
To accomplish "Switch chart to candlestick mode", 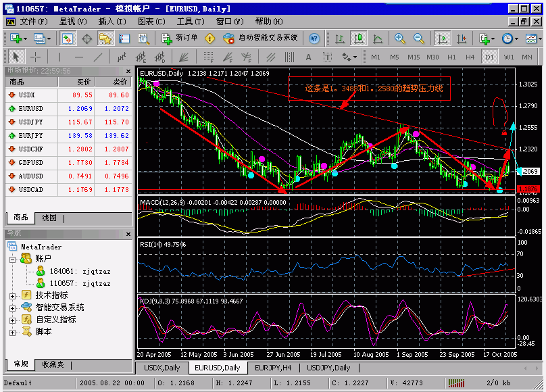I will (359, 39).
